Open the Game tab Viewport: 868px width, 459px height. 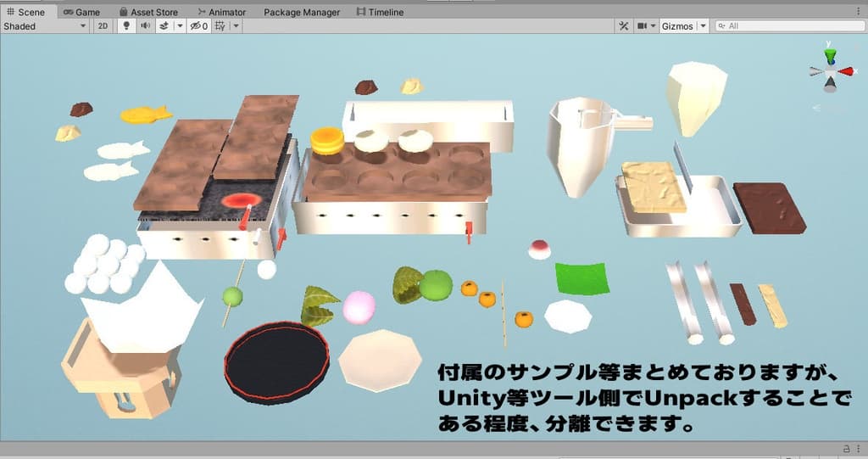pos(81,12)
